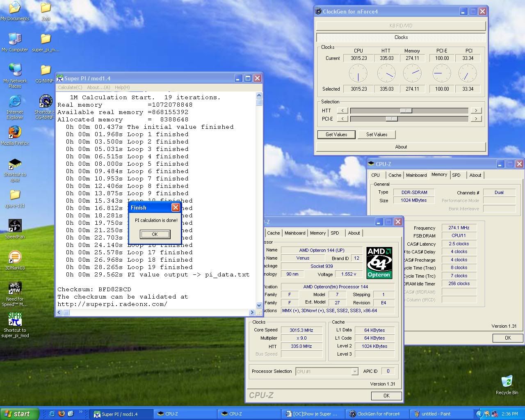Click the Super PI vertical scrollbar down arrow
Screen dimensions: 525x420
click(x=259, y=305)
